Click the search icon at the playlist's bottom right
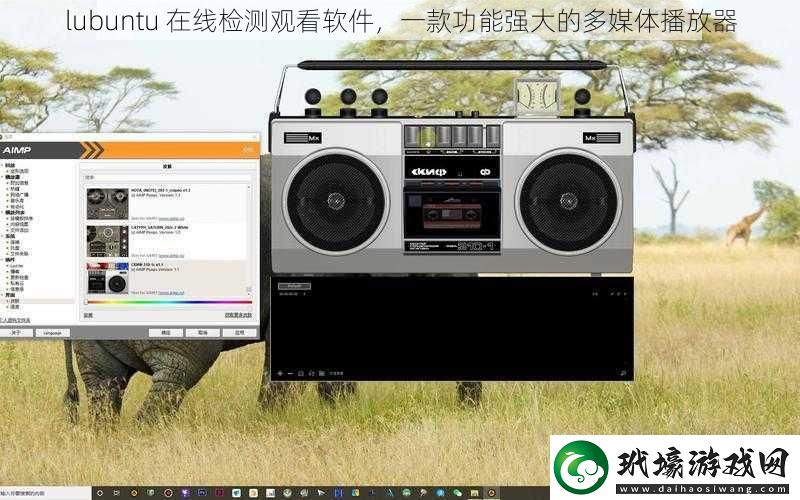The width and height of the screenshot is (800, 500). pyautogui.click(x=623, y=373)
